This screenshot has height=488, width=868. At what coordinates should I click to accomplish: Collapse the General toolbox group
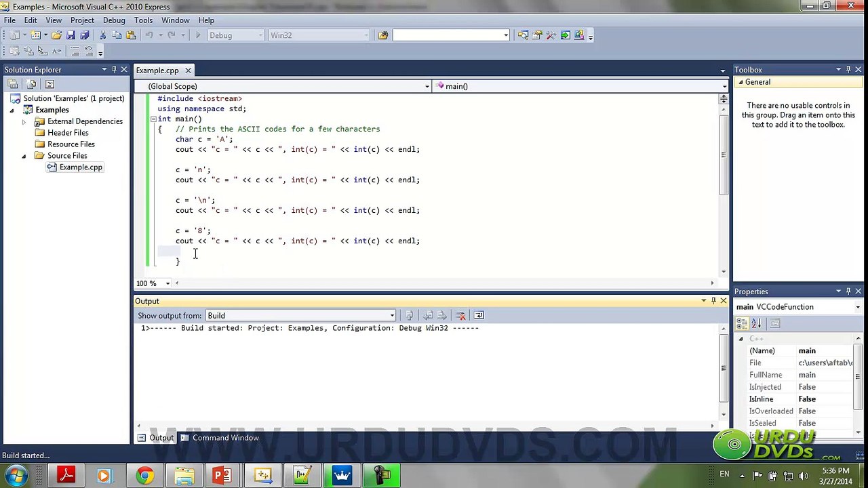coord(741,82)
